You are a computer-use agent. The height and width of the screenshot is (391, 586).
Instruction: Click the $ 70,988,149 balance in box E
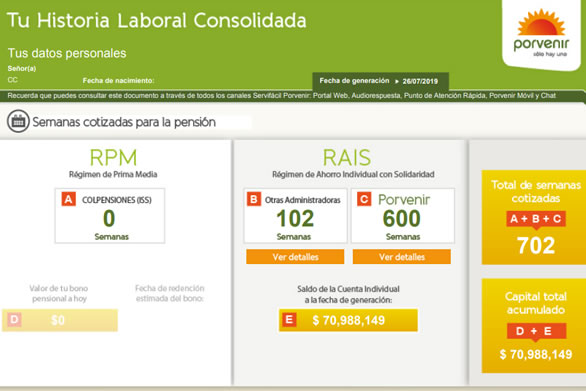349,320
